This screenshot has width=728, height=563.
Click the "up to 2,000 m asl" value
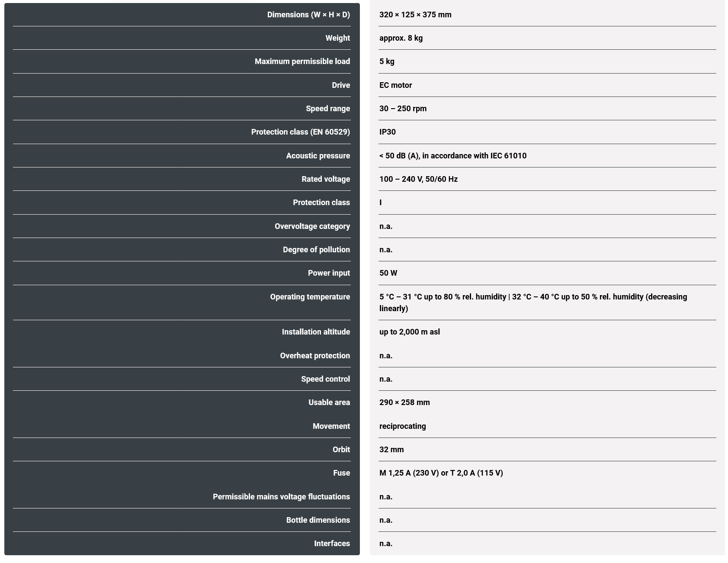tap(409, 332)
